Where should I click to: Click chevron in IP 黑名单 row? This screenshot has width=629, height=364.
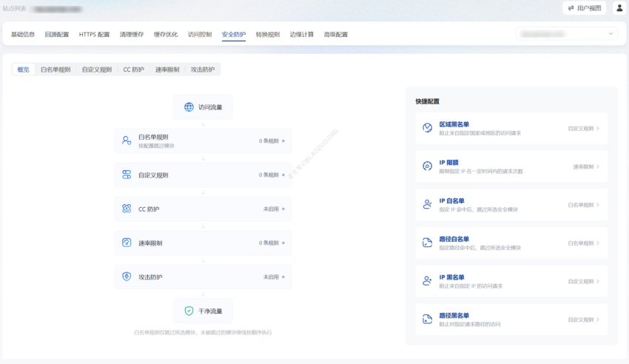click(x=598, y=281)
